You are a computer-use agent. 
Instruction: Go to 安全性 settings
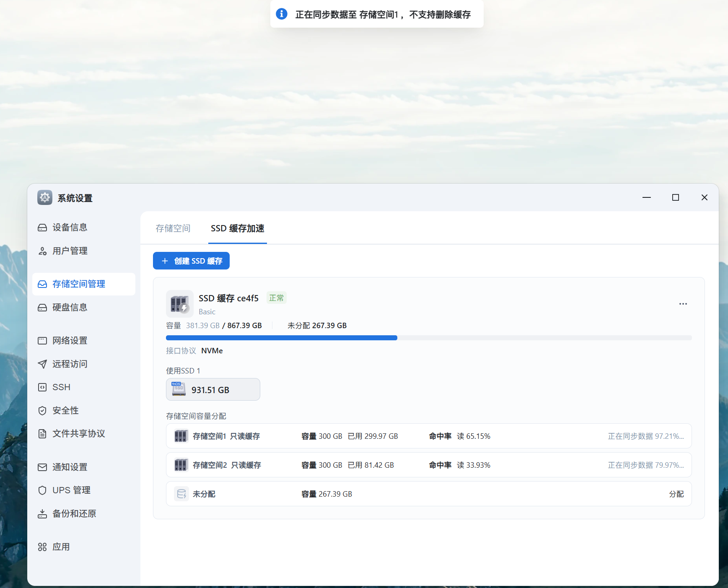click(84, 411)
